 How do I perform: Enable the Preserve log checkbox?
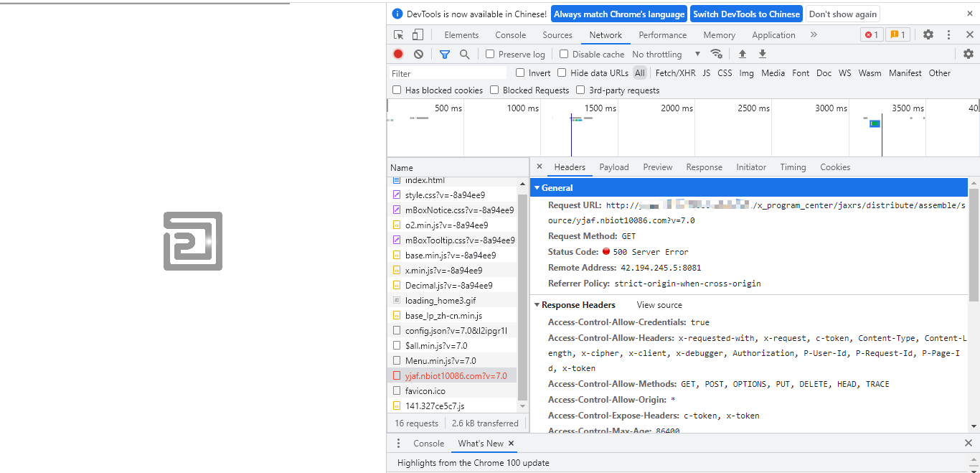tap(490, 54)
